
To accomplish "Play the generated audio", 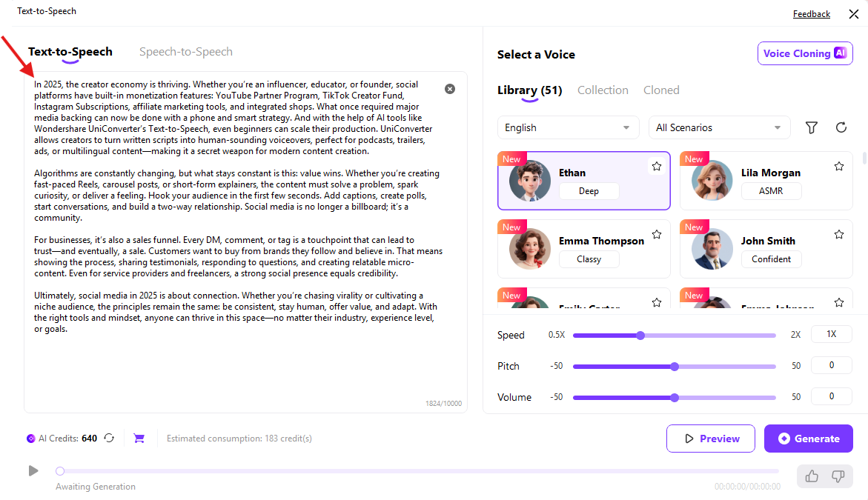I will (x=33, y=470).
